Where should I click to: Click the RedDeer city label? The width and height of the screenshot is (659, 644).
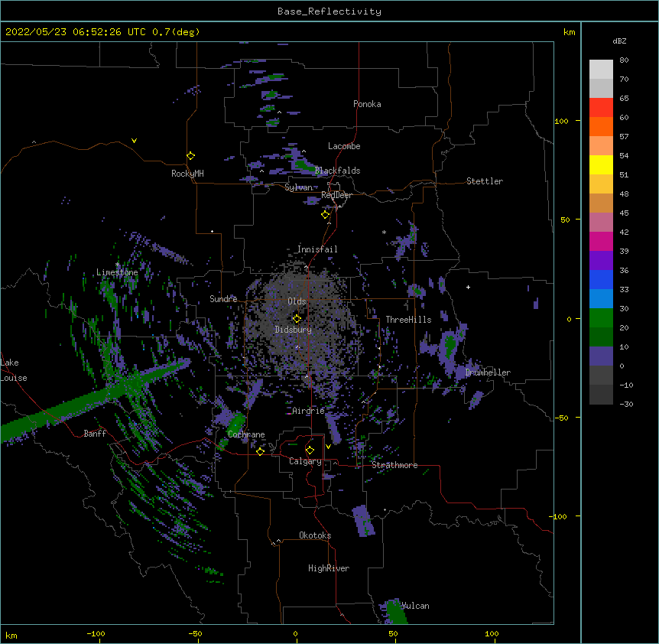tap(336, 195)
